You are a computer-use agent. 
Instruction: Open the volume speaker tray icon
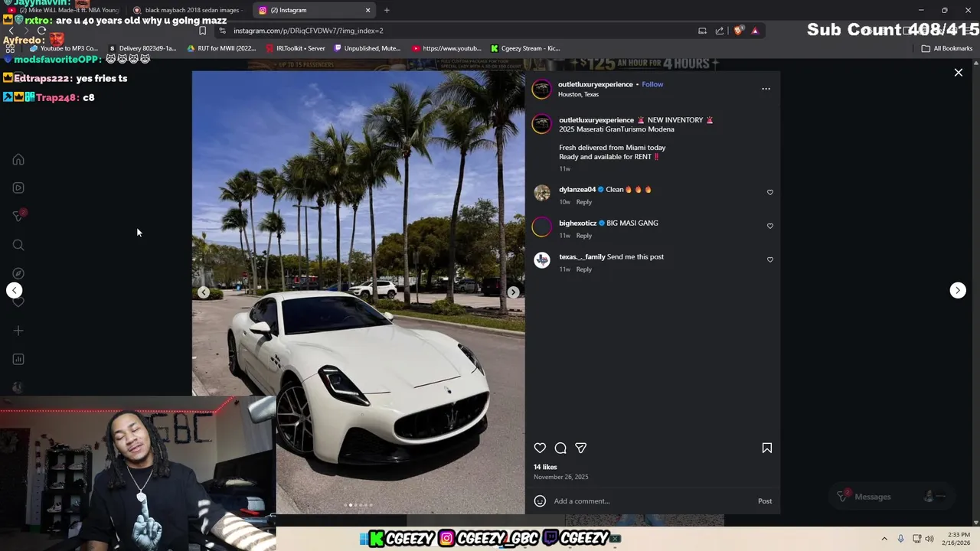coord(929,539)
